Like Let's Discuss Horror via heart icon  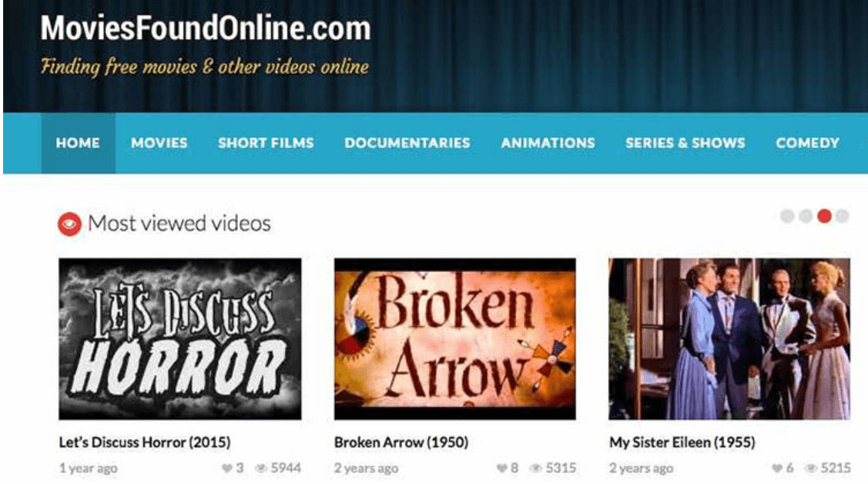pos(226,469)
